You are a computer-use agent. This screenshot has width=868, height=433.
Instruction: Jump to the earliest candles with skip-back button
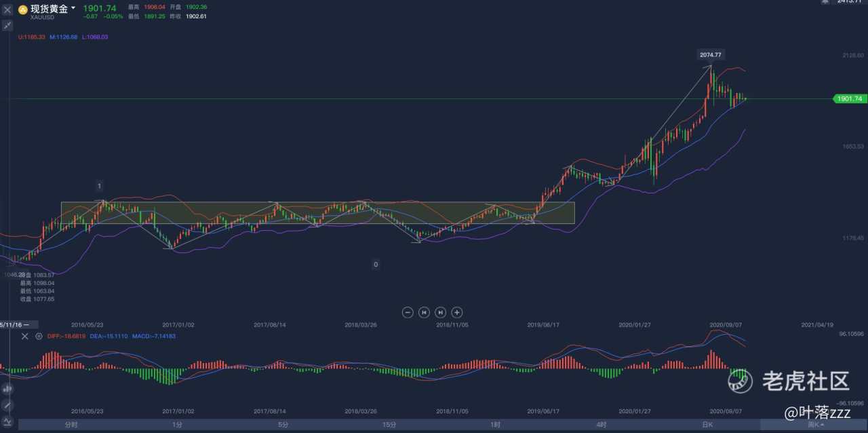(x=424, y=312)
